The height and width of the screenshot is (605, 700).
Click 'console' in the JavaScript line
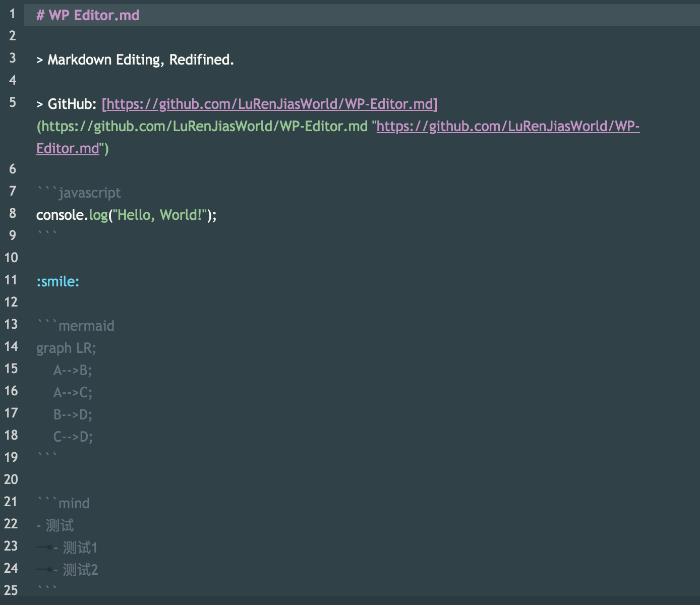pyautogui.click(x=60, y=215)
